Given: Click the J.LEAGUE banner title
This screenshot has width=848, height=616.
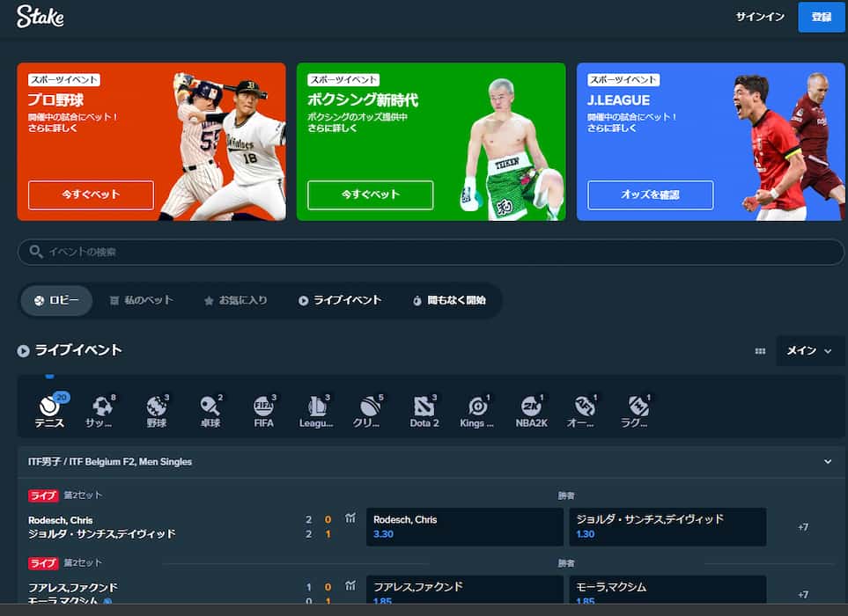Looking at the screenshot, I should tap(619, 100).
